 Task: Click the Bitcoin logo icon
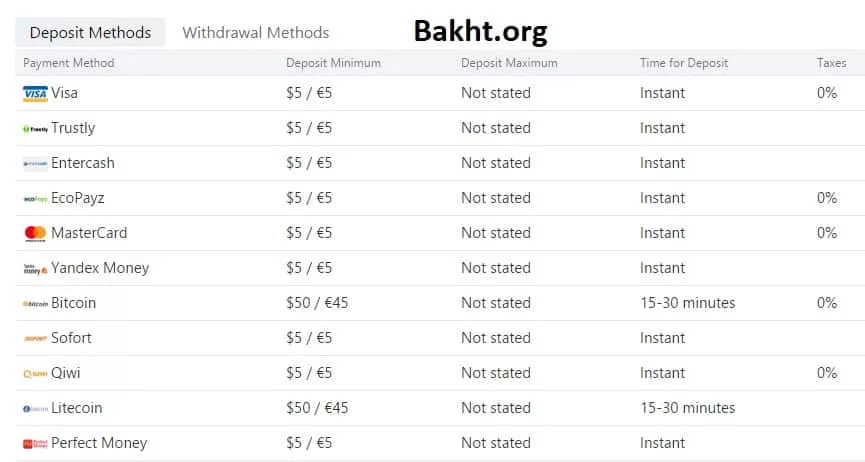click(35, 303)
